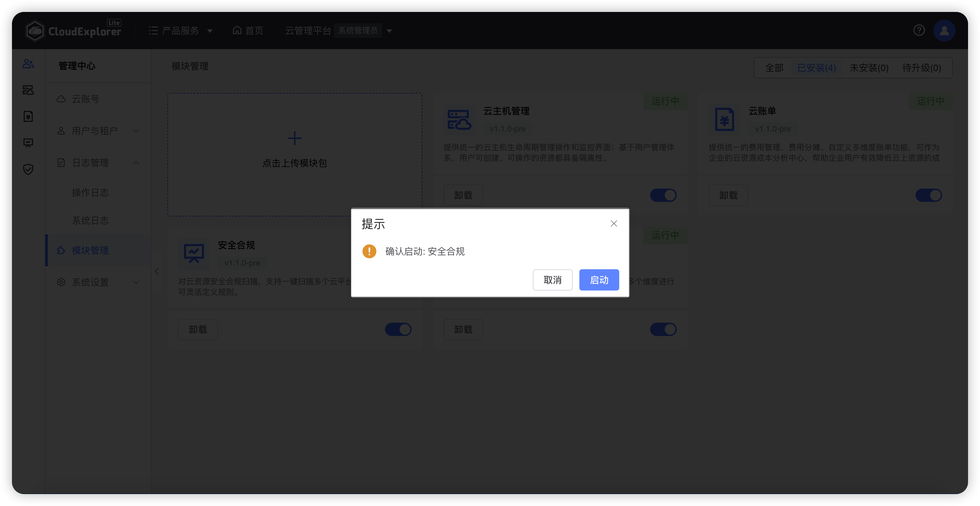Click the v1.1.0-pre tag of 云账单
The height and width of the screenshot is (506, 980).
(773, 129)
